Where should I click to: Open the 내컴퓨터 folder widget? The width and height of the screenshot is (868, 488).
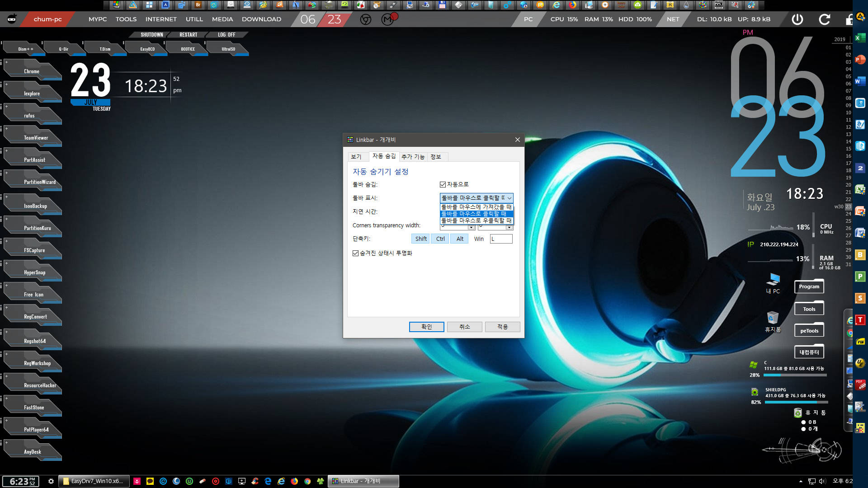pos(809,352)
